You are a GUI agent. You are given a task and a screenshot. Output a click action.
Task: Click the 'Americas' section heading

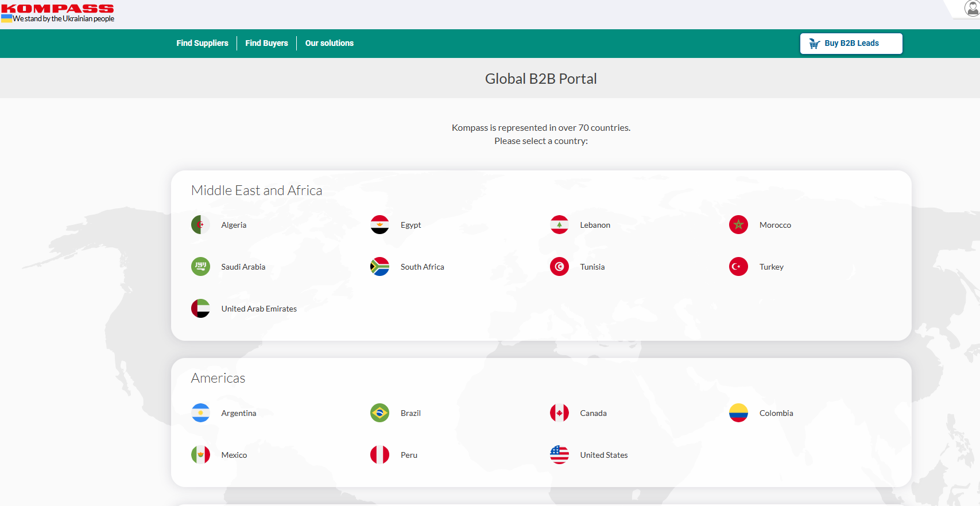pyautogui.click(x=218, y=378)
